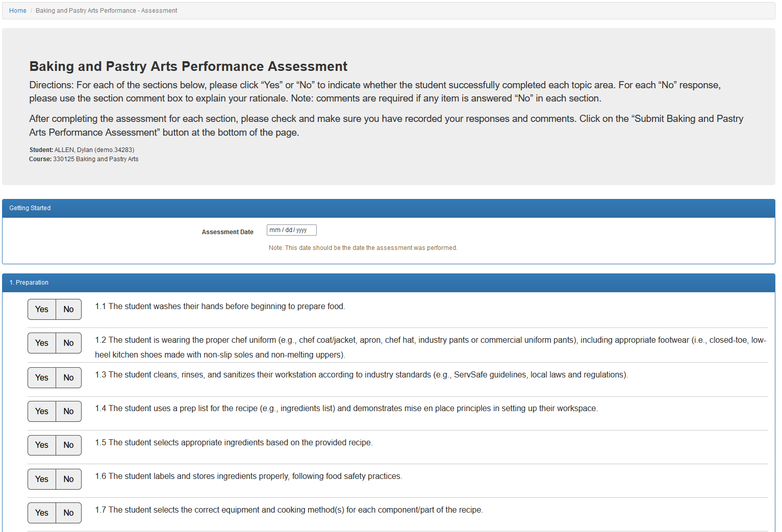
Task: Select Yes for item 1.1 hand washing
Action: click(42, 309)
